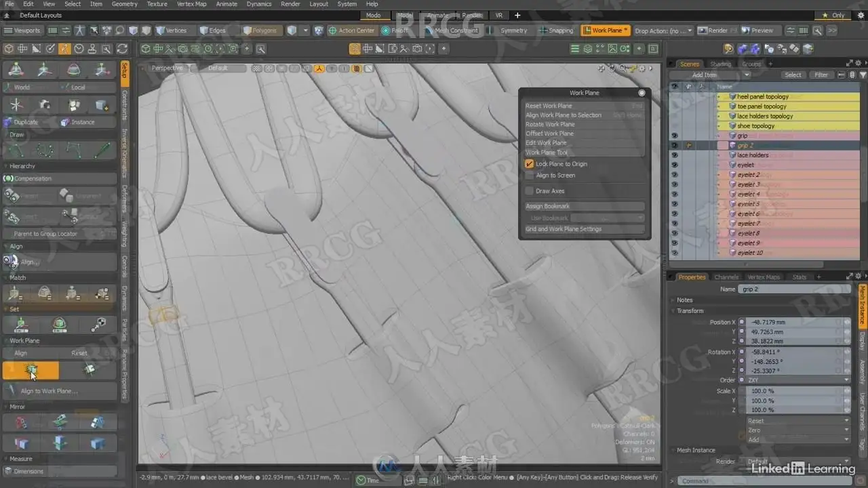Enable the Align to Screen checkbox
Image resolution: width=868 pixels, height=488 pixels.
[x=530, y=176]
